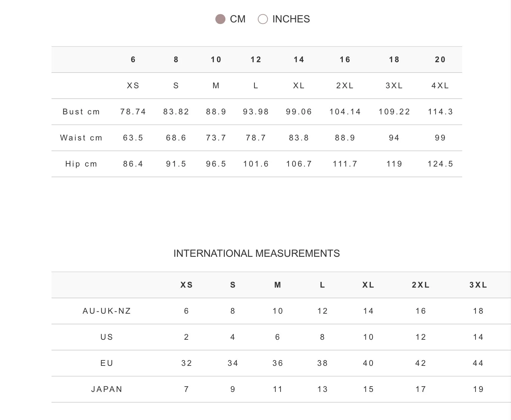Click the Bust cm row label
Screen dimensions: 511x420
(81, 112)
